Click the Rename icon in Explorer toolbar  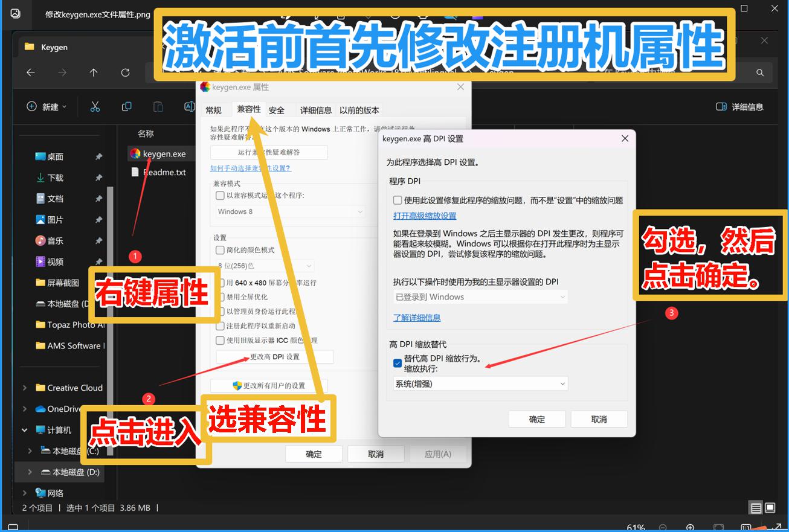point(189,107)
